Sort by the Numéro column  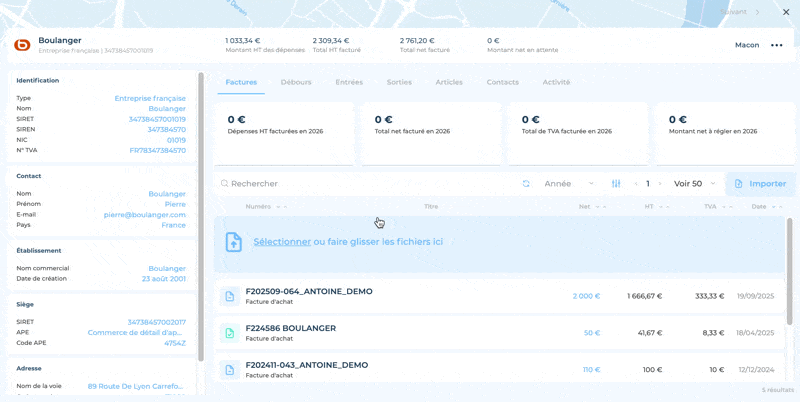[266, 207]
